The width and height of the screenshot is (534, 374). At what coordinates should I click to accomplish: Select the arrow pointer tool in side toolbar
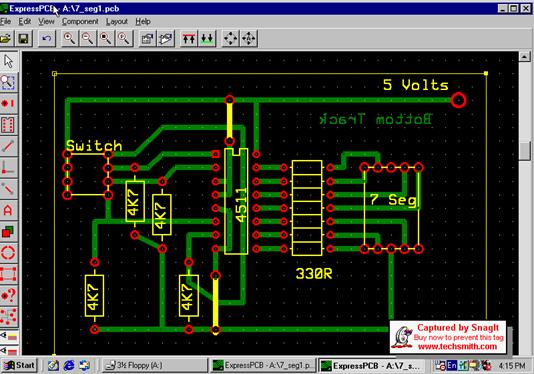(9, 61)
